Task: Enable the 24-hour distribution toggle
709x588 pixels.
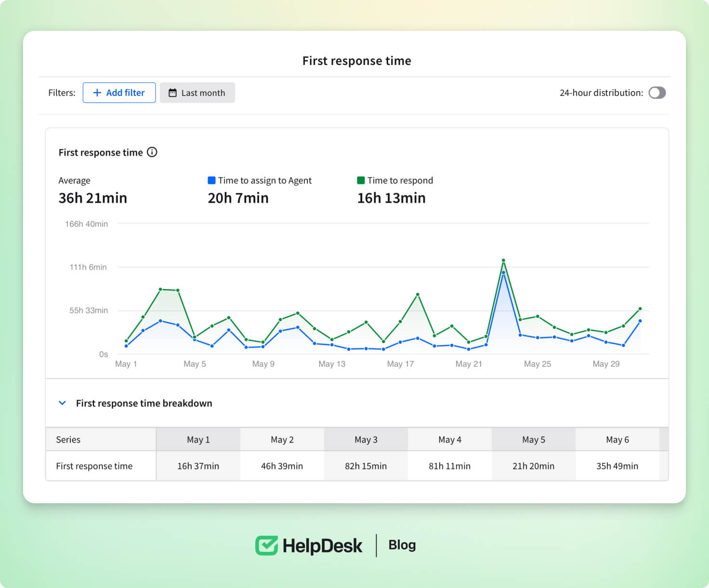Action: pyautogui.click(x=657, y=92)
